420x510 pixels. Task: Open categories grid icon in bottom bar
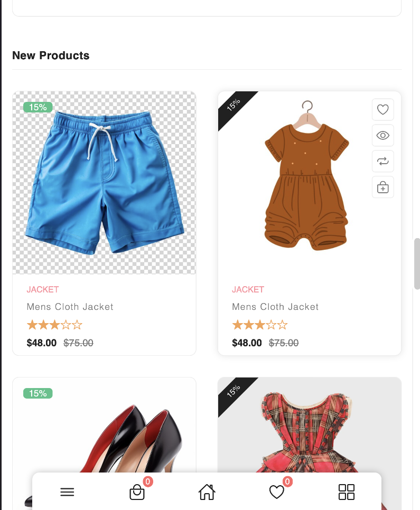click(x=346, y=492)
